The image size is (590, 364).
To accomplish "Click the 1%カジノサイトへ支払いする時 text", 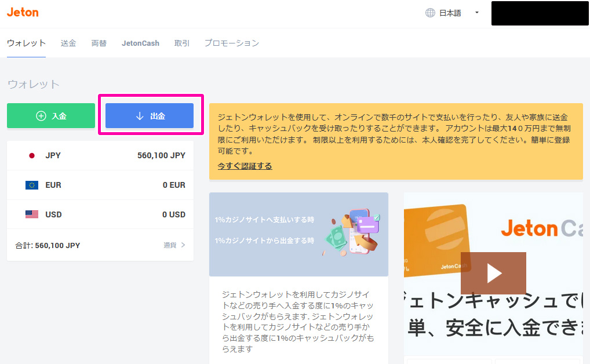I will 264,220.
